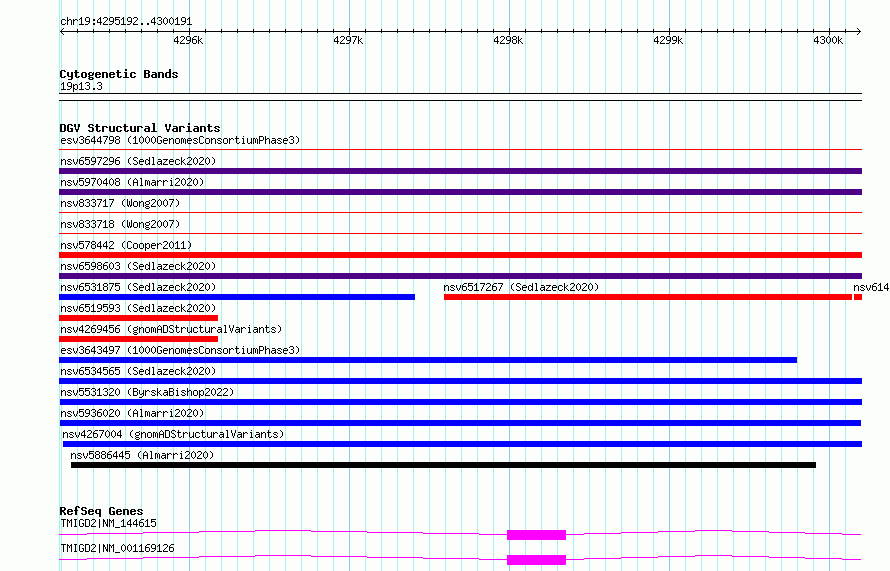Click the red bar for nsv6517267
The width and height of the screenshot is (890, 571).
coord(648,297)
